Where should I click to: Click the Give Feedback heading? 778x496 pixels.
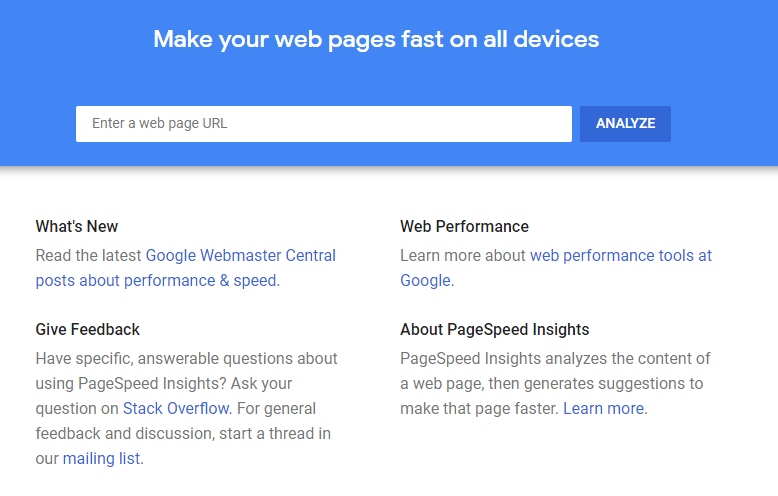[87, 330]
